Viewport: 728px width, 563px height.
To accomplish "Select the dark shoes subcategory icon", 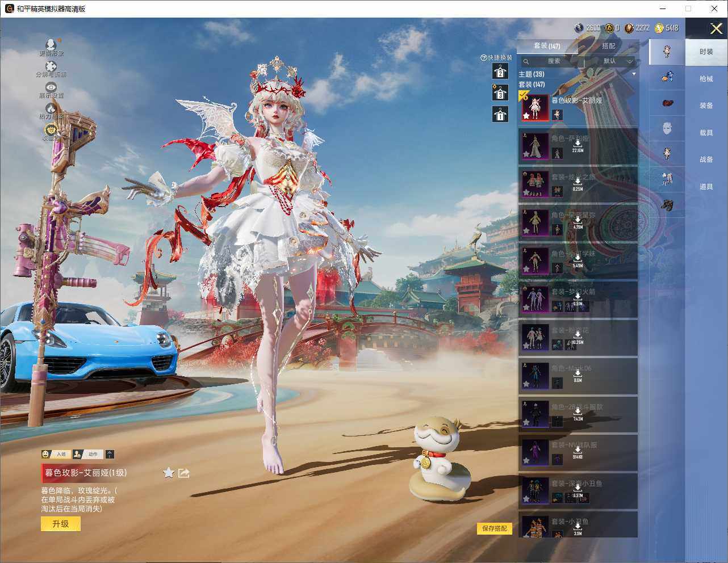I will (x=667, y=204).
